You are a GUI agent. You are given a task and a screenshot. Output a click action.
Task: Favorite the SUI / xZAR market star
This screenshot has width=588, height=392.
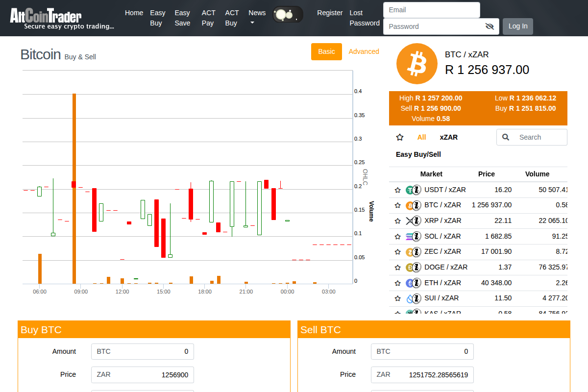(398, 298)
